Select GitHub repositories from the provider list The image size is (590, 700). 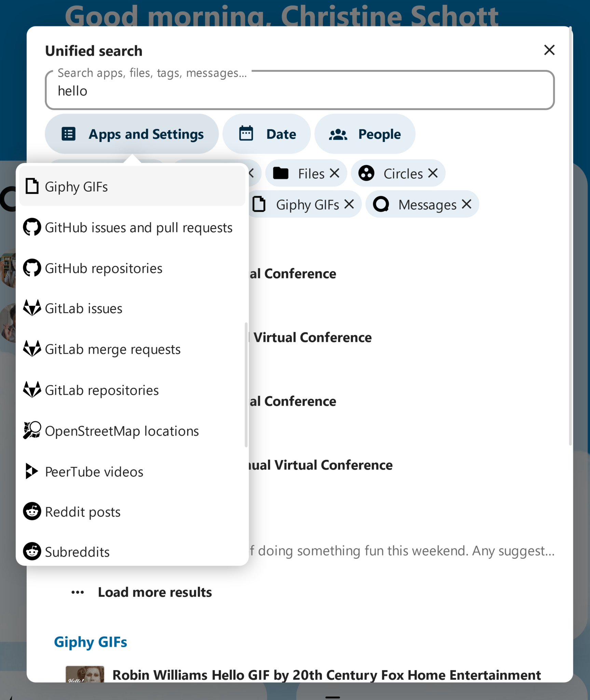coord(104,268)
